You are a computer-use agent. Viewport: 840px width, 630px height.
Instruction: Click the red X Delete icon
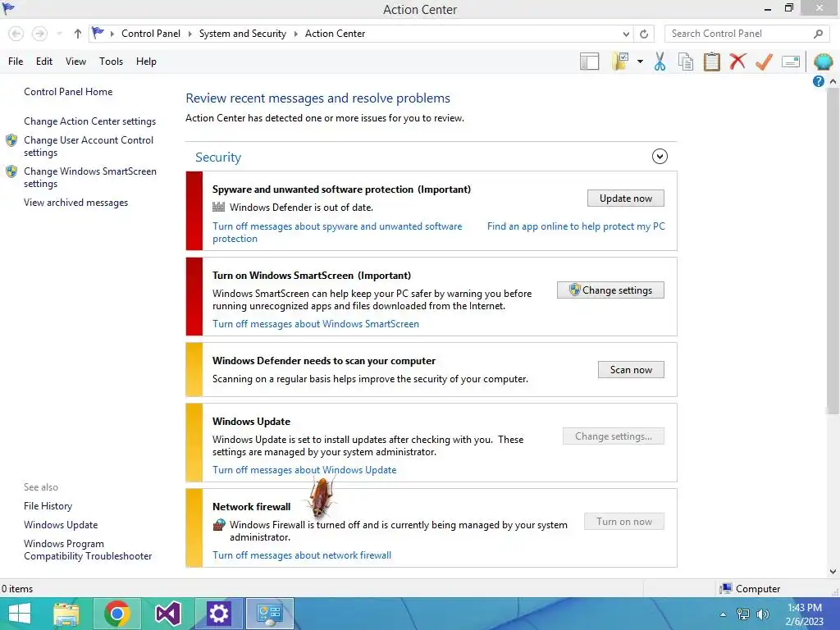tap(737, 62)
